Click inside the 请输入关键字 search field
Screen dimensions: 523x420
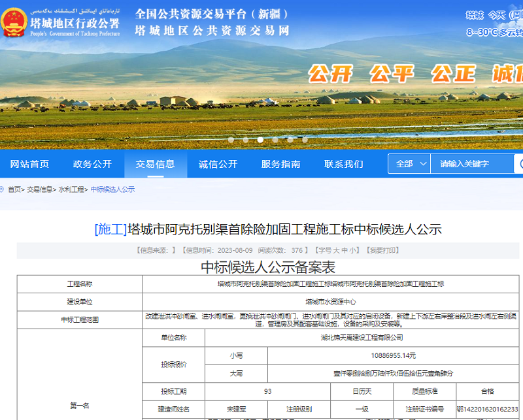click(x=471, y=164)
